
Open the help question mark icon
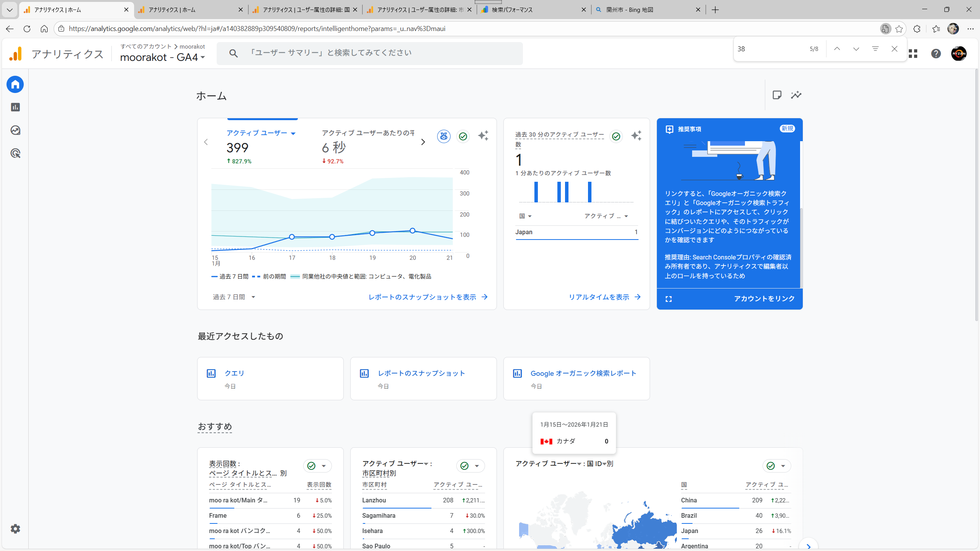(x=936, y=54)
